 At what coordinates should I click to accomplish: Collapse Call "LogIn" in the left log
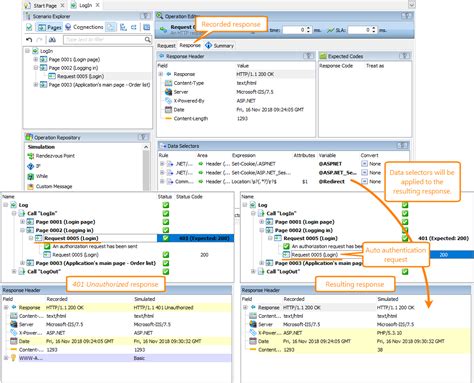point(14,213)
